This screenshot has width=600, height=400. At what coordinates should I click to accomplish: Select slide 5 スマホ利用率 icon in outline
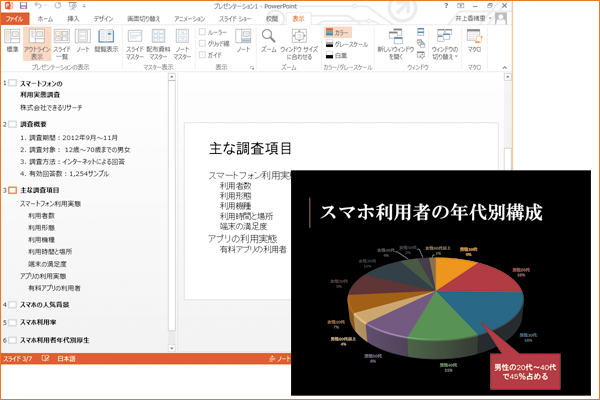13,322
